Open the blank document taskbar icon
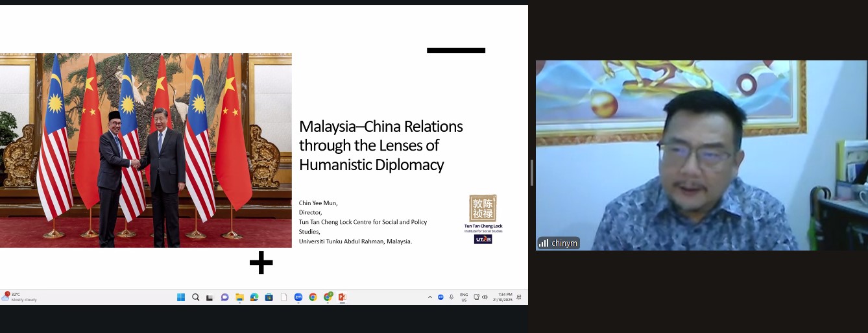The image size is (868, 333). point(283,297)
